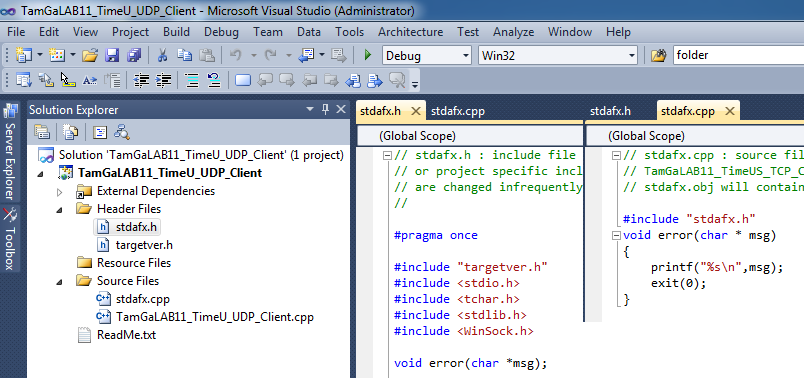Switch to the left pane's stdafx.cpp tab
804x378 pixels.
coord(458,111)
